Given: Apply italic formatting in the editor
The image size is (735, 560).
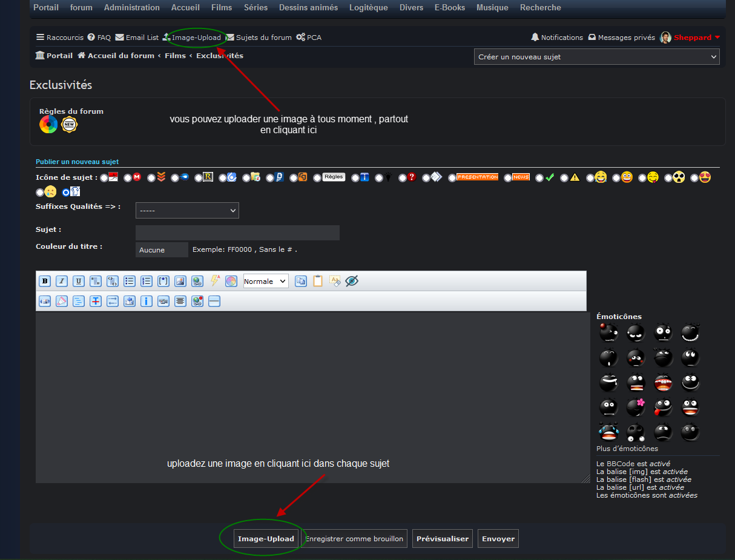Looking at the screenshot, I should point(61,281).
